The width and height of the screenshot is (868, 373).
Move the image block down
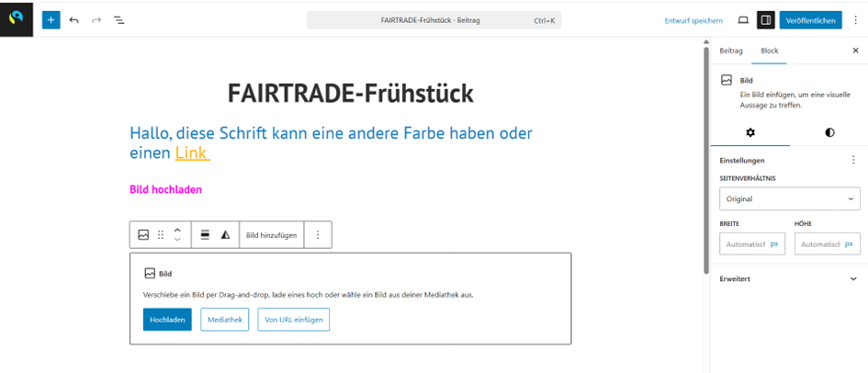click(x=177, y=240)
